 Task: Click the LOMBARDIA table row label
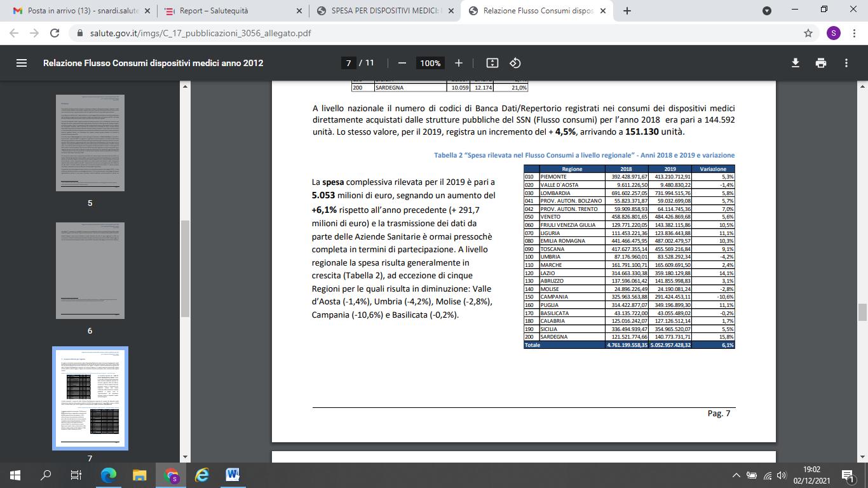click(x=555, y=193)
